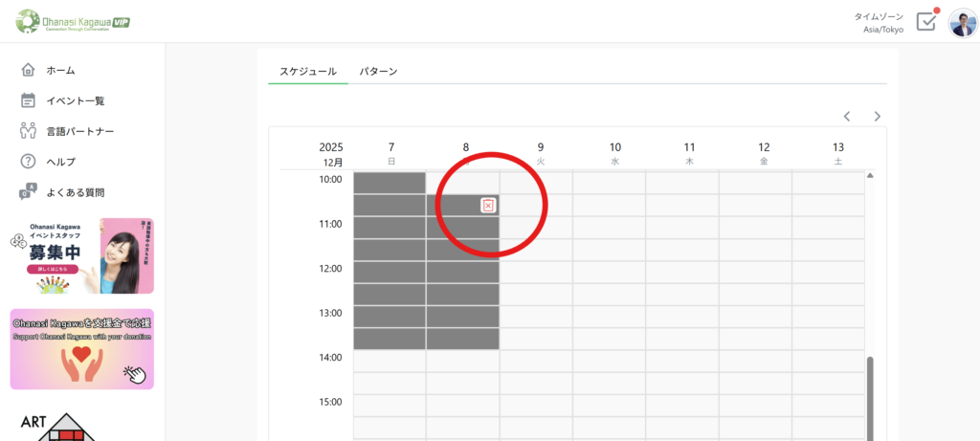Open help question mark icon
980x441 pixels.
[x=28, y=162]
